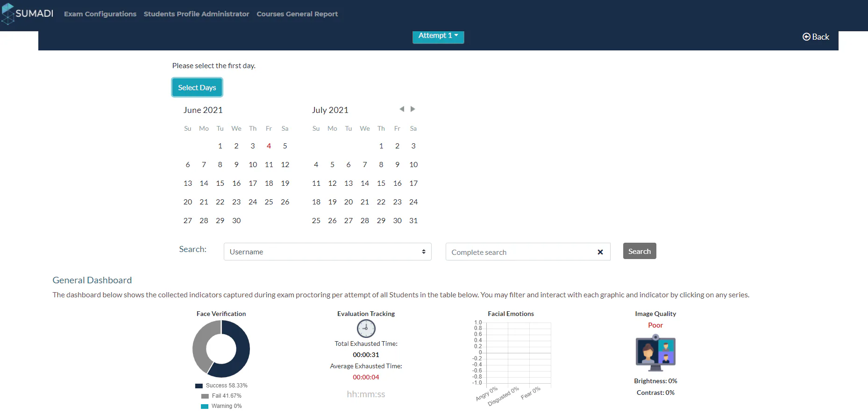This screenshot has width=868, height=414.
Task: Toggle the Warning 0% legend entry
Action: (221, 406)
